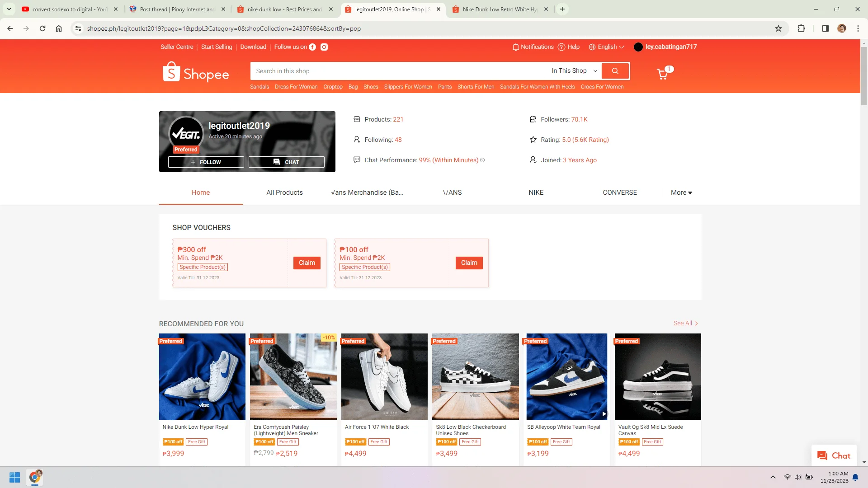
Task: Open the Chrome profile avatar
Action: coord(842,28)
